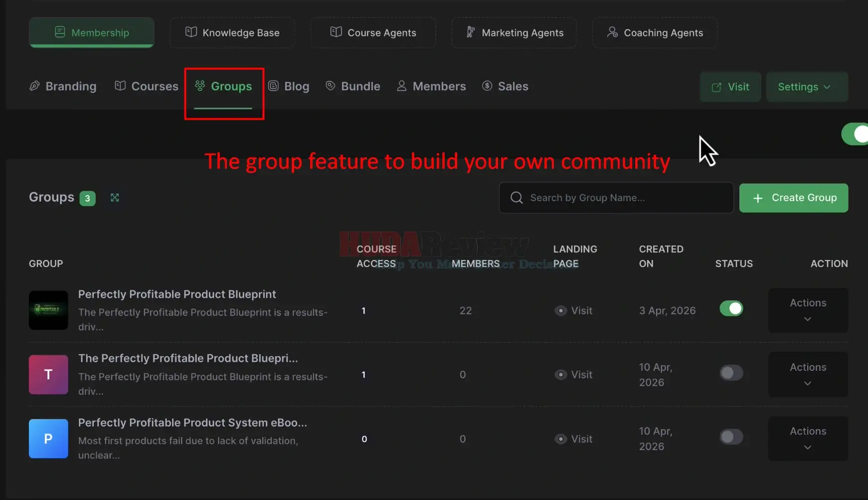Open the Membership tab

pos(91,32)
